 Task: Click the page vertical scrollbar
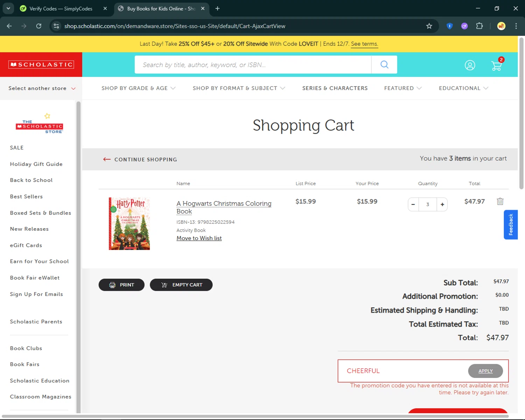point(521,114)
